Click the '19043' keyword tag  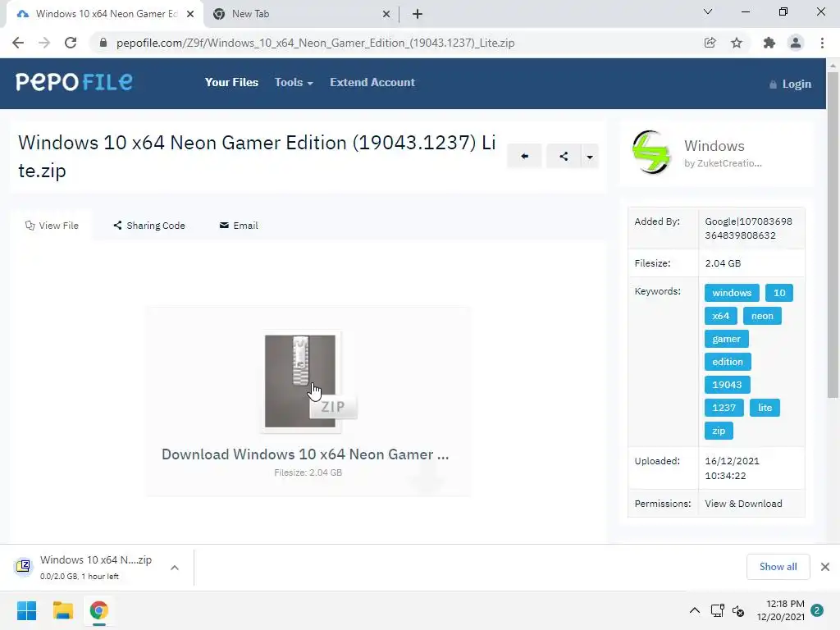point(727,385)
